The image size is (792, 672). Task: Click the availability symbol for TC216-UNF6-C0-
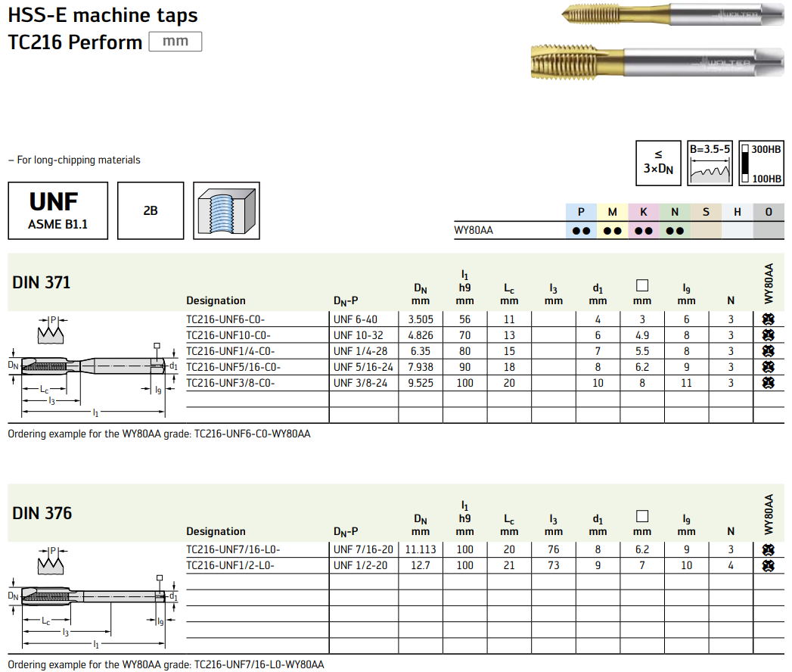tap(769, 319)
